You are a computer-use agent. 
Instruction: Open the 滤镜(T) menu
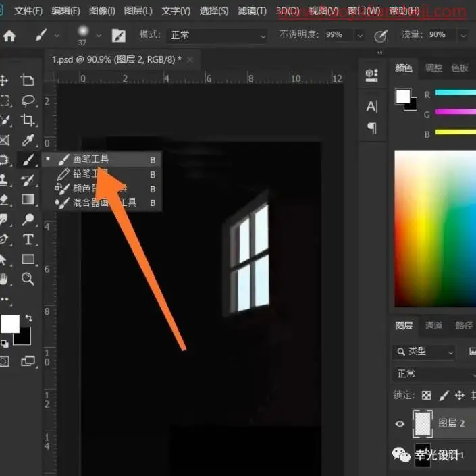[253, 11]
